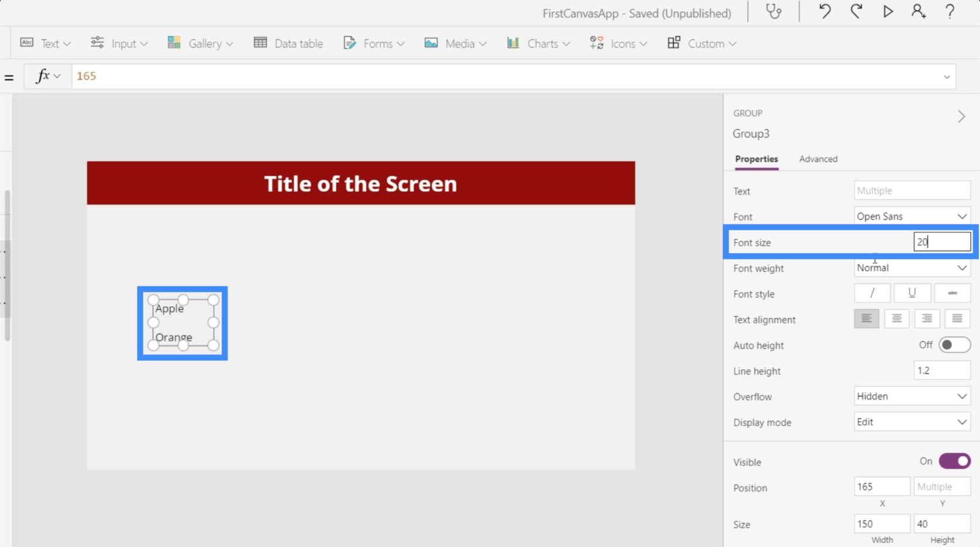Screen dimensions: 980x547
Task: Insert a Data table
Action: (x=288, y=43)
